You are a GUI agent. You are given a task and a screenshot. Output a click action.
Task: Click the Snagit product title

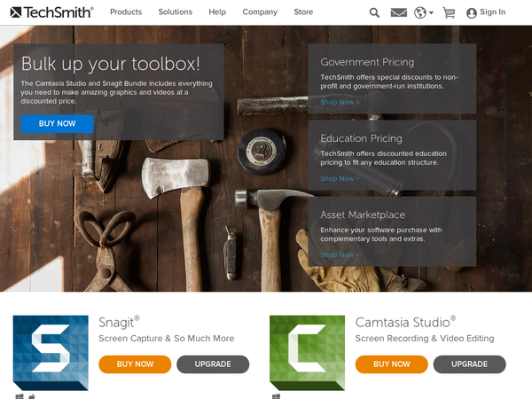[119, 323]
